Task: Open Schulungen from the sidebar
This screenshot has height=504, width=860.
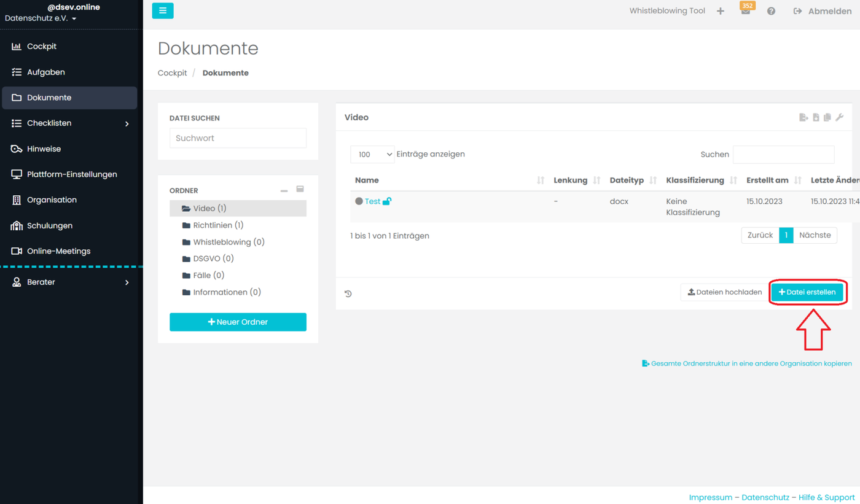Action: point(49,225)
